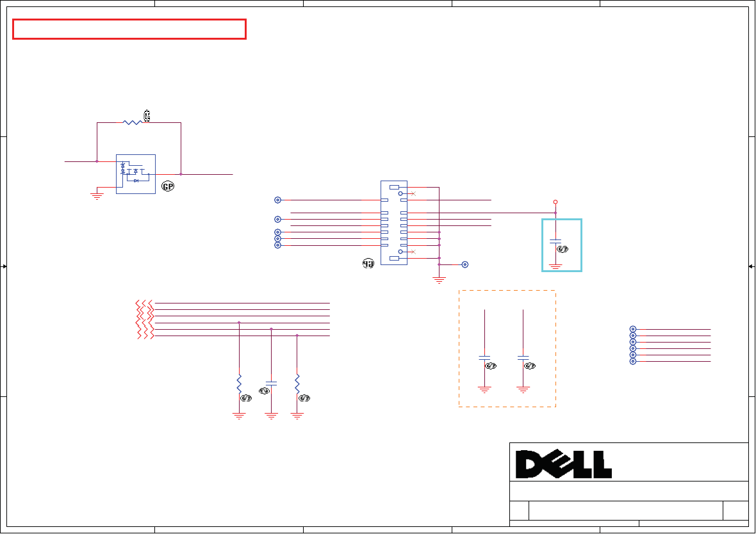
Task: Click the ground symbol attached to the MOSFET
Action: pos(97,196)
